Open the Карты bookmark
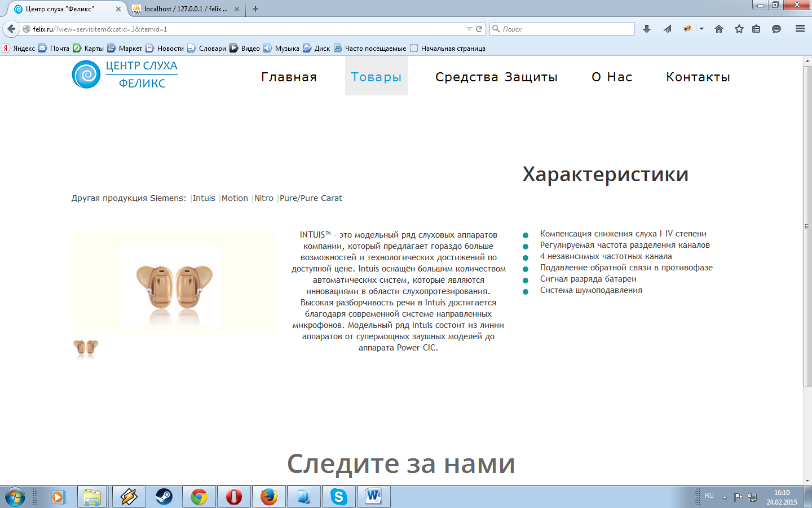 coord(89,49)
